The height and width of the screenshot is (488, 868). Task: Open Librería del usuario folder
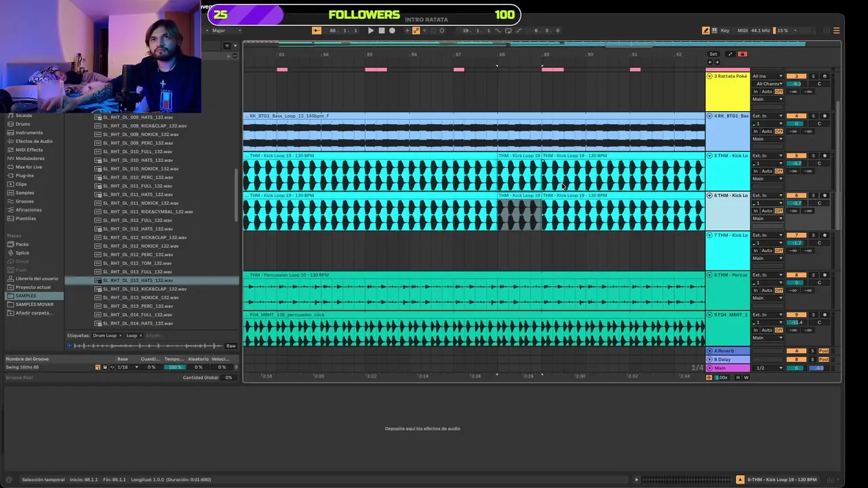click(x=37, y=279)
